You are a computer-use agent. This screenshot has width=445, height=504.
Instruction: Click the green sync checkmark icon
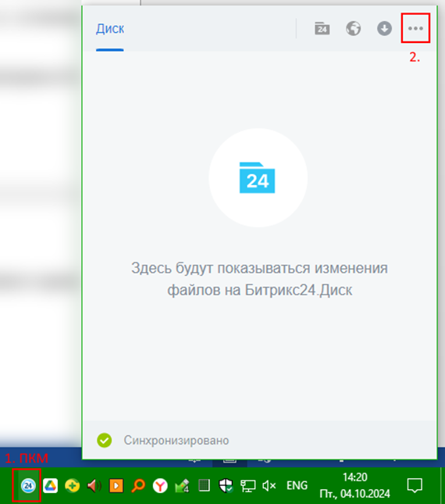[105, 441]
